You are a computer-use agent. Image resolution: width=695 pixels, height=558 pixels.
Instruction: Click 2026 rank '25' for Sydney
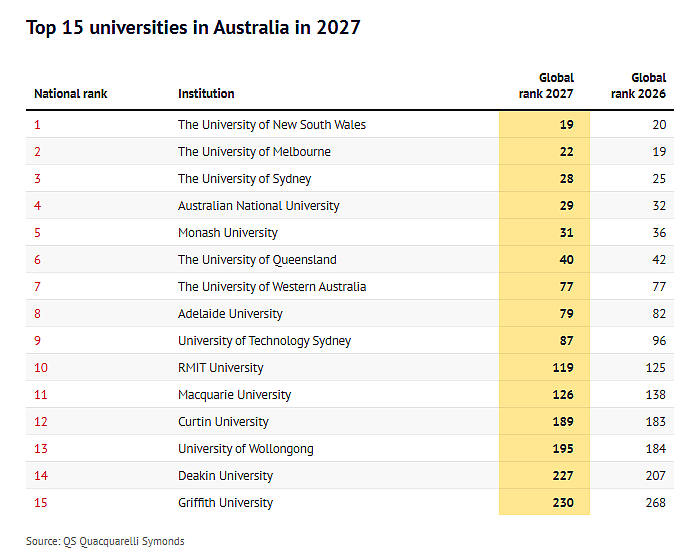pos(659,179)
